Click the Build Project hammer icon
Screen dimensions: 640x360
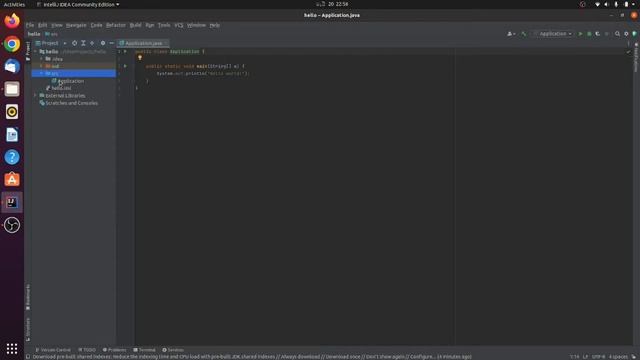coord(524,34)
